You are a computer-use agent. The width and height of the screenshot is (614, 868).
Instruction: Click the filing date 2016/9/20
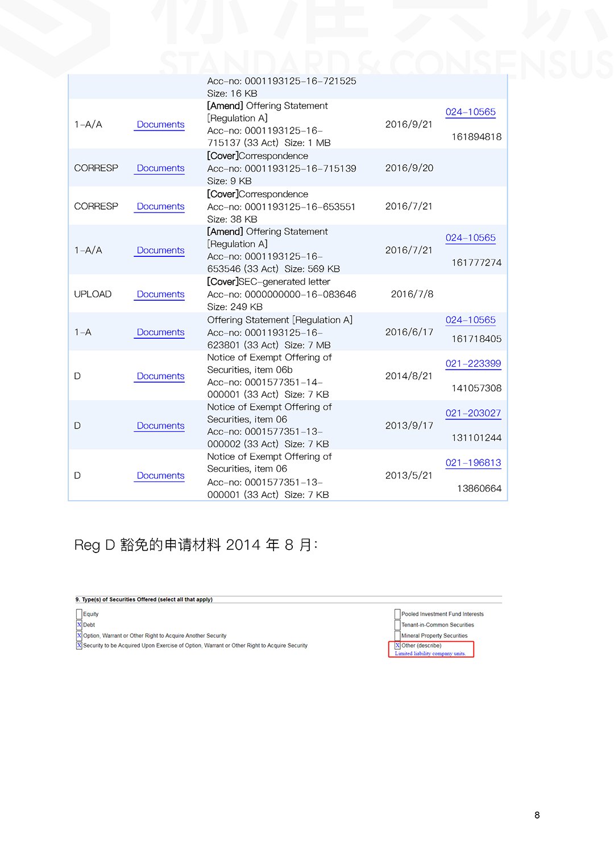pyautogui.click(x=409, y=168)
